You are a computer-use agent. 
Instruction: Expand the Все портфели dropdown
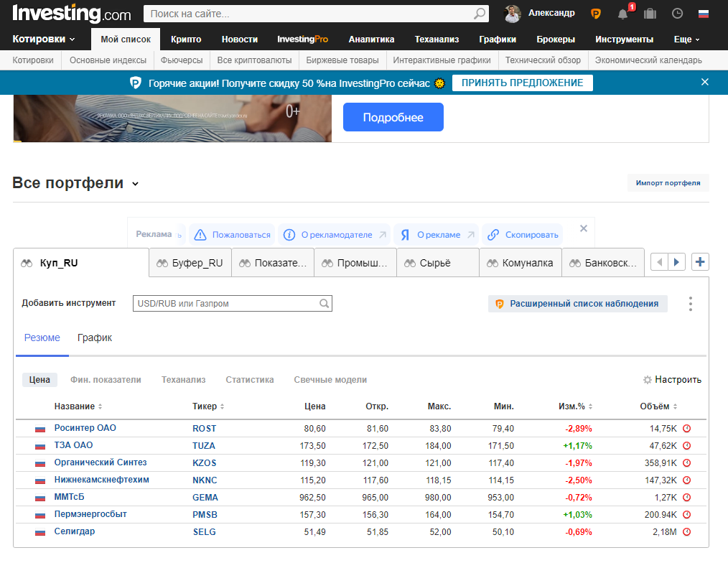tap(135, 184)
